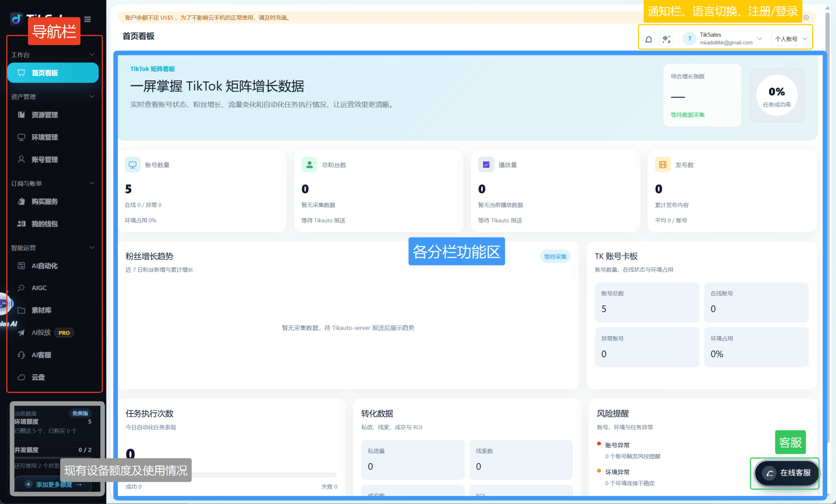
Task: Click the 风险提醒 heading
Action: [x=613, y=414]
